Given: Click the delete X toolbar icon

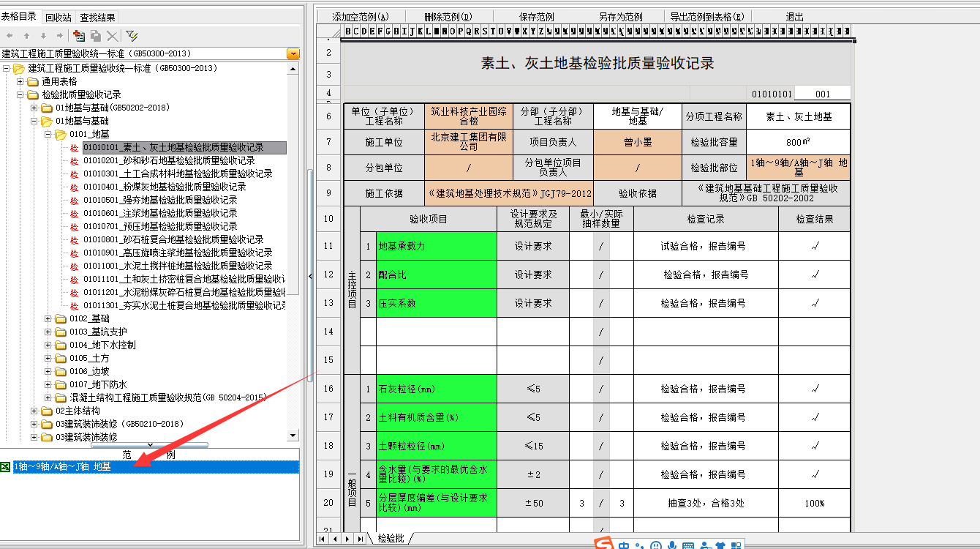Looking at the screenshot, I should (x=112, y=35).
